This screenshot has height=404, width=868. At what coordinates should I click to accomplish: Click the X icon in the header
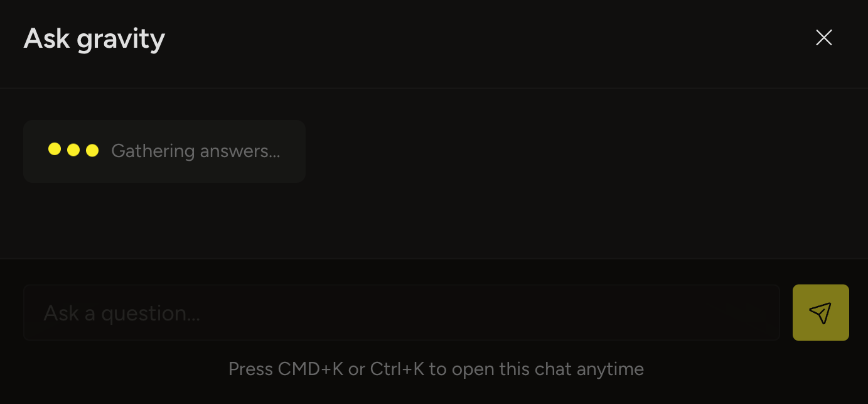pos(823,38)
